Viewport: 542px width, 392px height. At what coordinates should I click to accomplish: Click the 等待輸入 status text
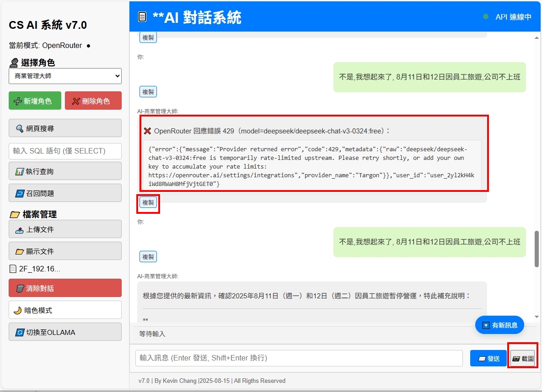point(152,334)
